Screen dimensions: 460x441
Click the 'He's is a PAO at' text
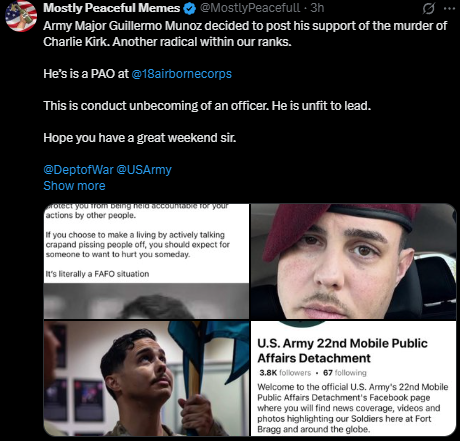point(86,74)
